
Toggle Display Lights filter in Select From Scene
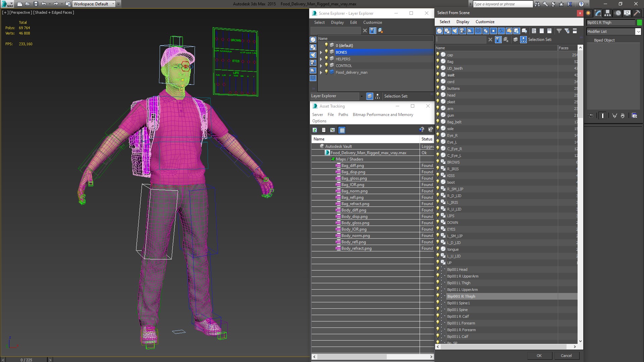click(x=455, y=31)
